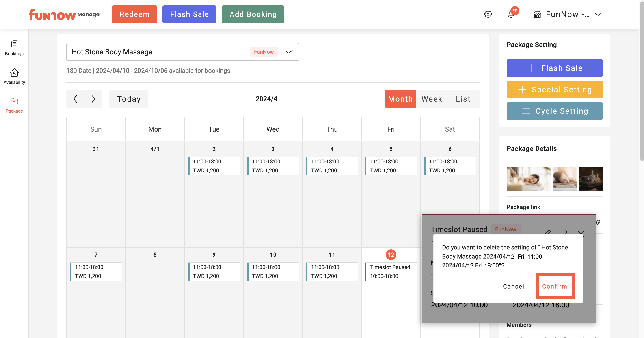
Task: Open the second package photo thumbnail
Action: [564, 179]
